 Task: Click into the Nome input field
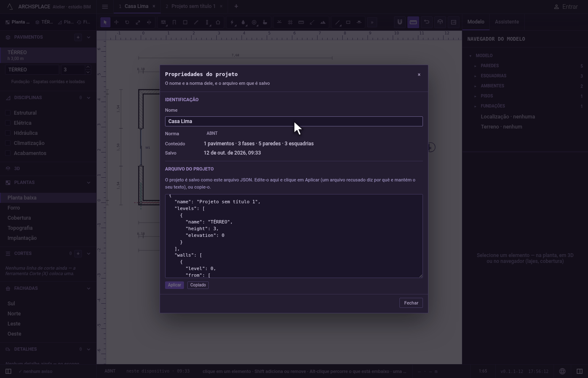pyautogui.click(x=294, y=121)
